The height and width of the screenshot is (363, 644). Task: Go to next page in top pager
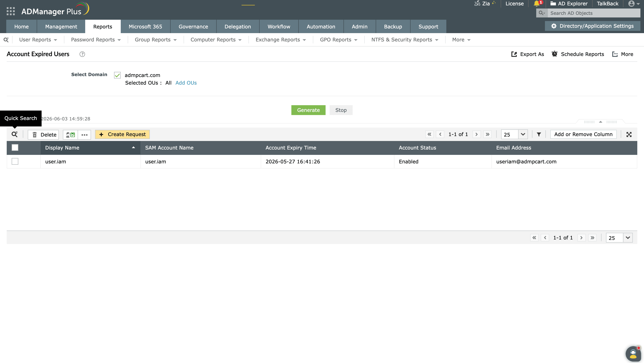pos(477,134)
